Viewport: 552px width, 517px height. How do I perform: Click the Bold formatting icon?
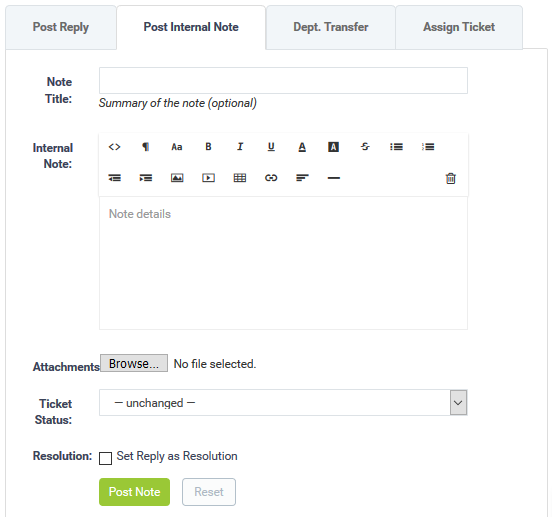[x=208, y=147]
